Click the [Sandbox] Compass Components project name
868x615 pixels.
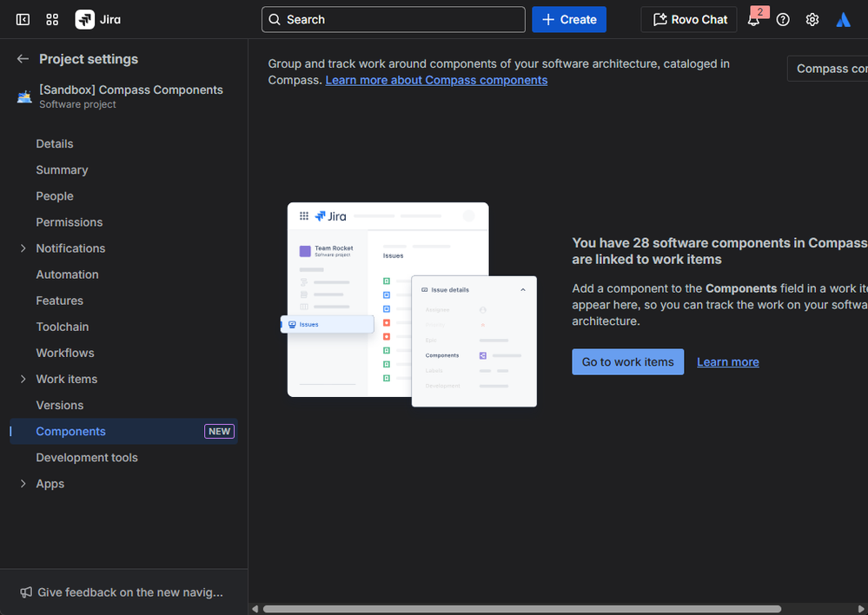(131, 89)
